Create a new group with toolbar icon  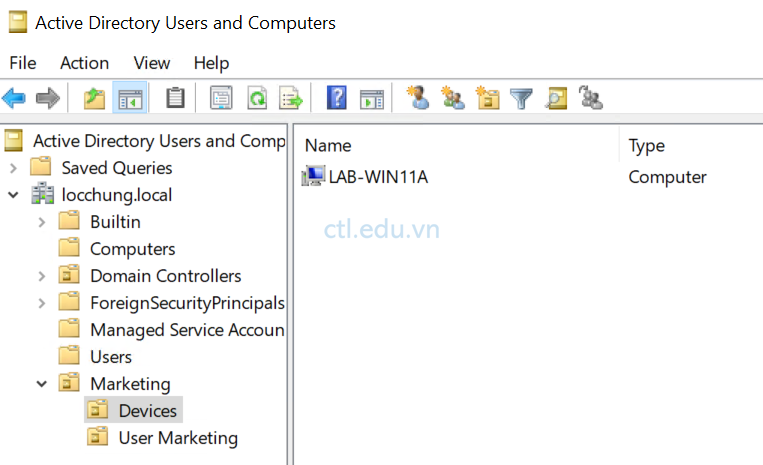coord(453,98)
